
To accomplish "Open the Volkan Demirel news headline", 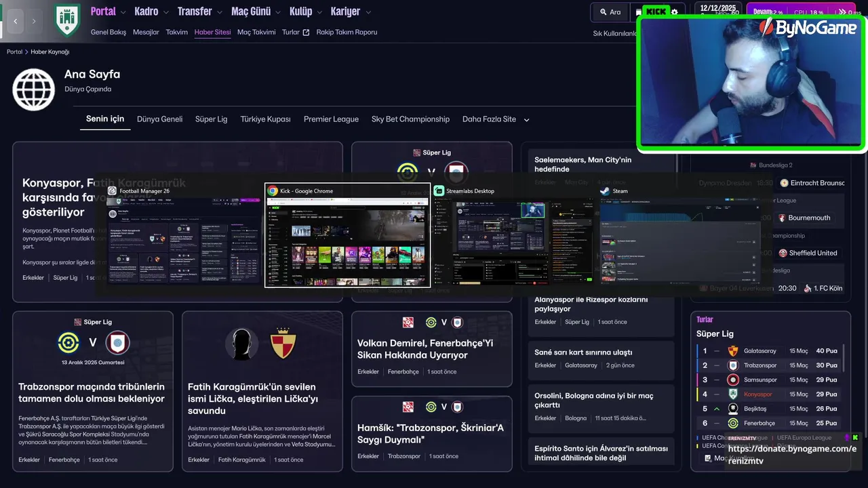I will 425,349.
